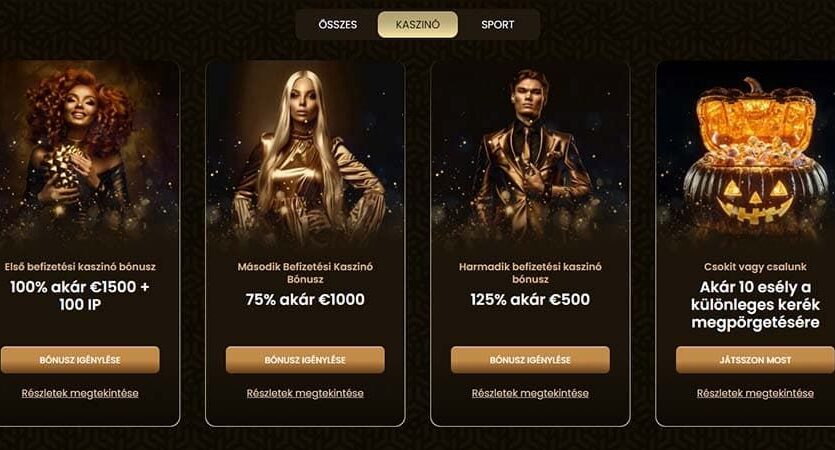This screenshot has width=835, height=450.
Task: Open the SPORT tab
Action: 497,24
